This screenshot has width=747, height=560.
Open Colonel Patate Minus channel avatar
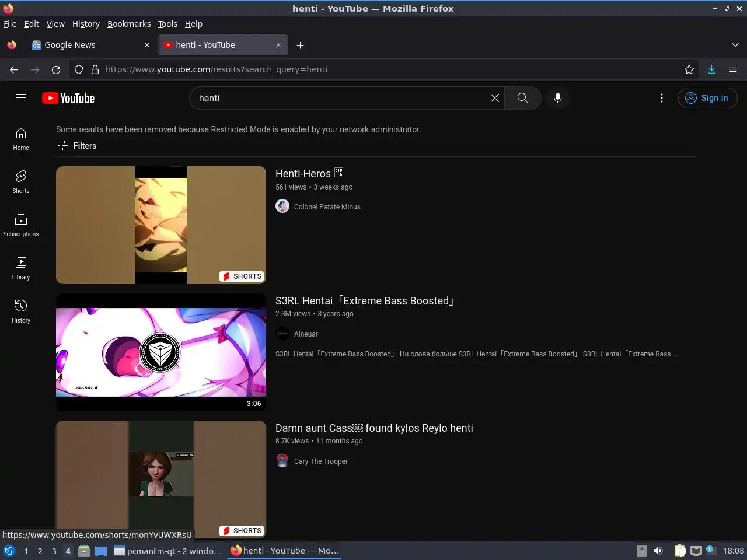coord(282,206)
